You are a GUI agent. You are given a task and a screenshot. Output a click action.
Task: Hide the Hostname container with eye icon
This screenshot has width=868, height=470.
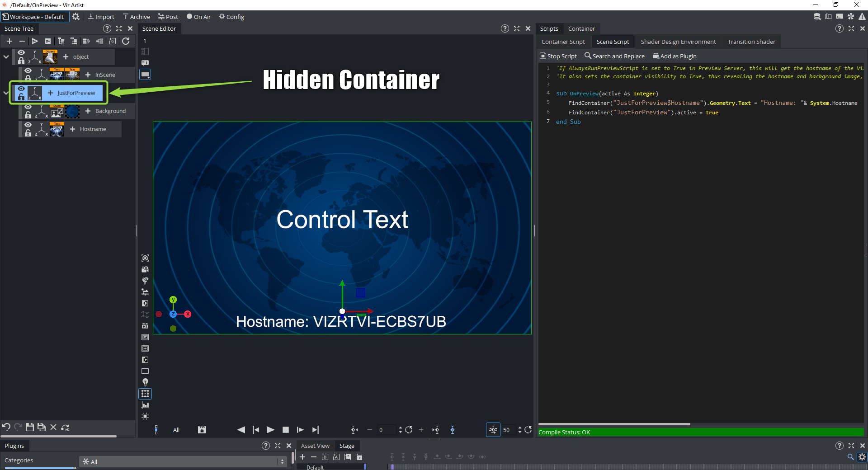pyautogui.click(x=28, y=125)
